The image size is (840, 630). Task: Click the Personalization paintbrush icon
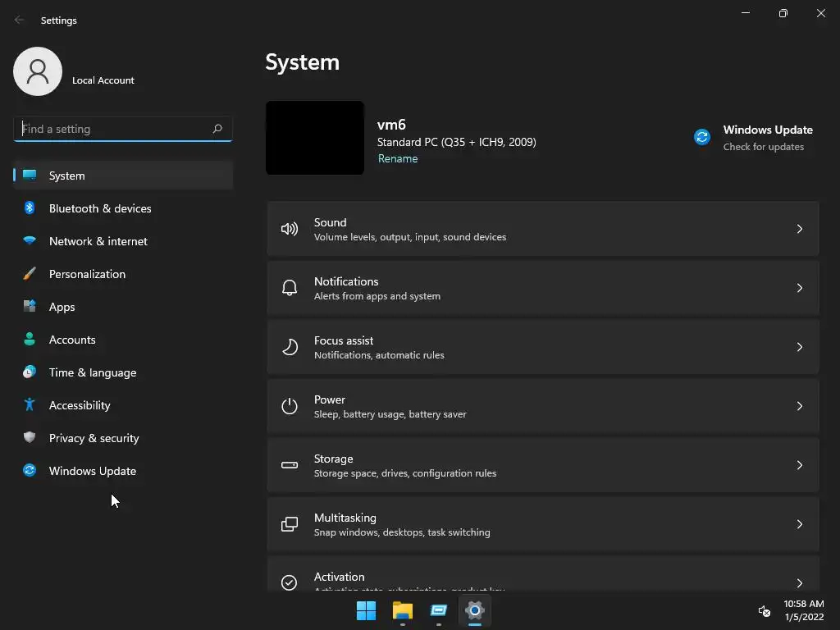pos(30,274)
